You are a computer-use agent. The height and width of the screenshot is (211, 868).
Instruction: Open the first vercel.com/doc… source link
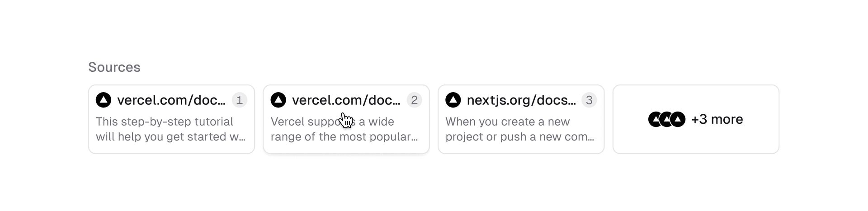tap(171, 100)
